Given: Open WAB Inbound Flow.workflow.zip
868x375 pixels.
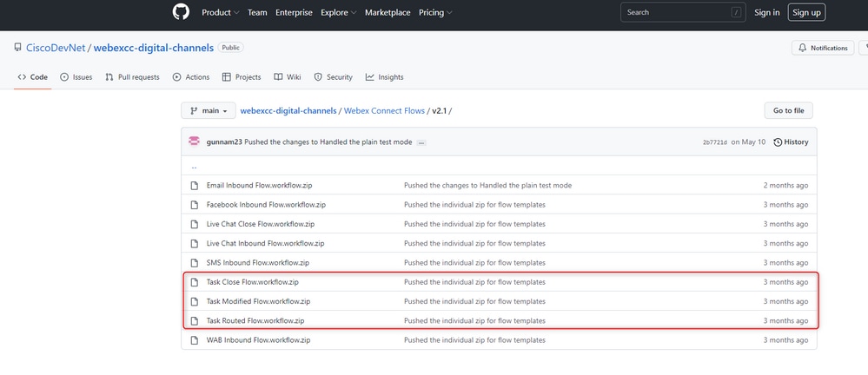Looking at the screenshot, I should pyautogui.click(x=259, y=340).
